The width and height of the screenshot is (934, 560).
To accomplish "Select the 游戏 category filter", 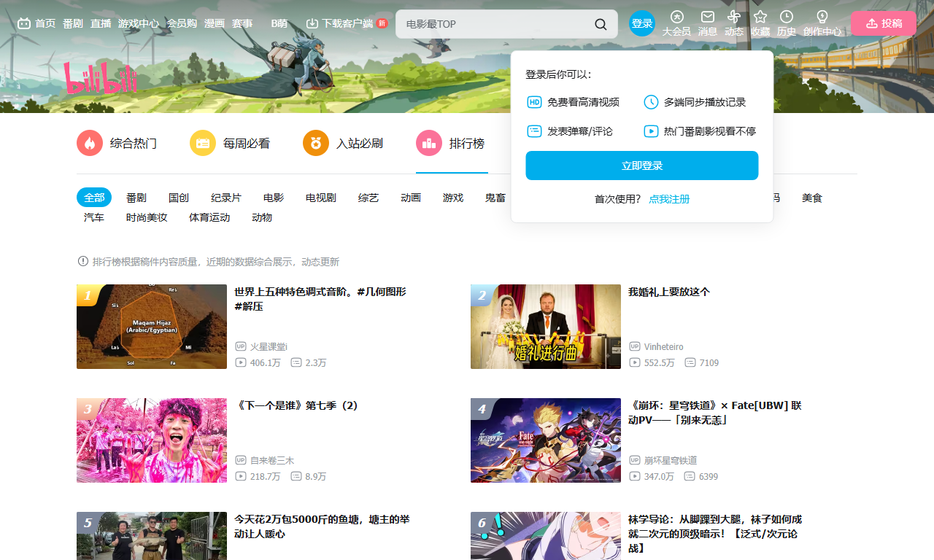I will click(x=453, y=198).
